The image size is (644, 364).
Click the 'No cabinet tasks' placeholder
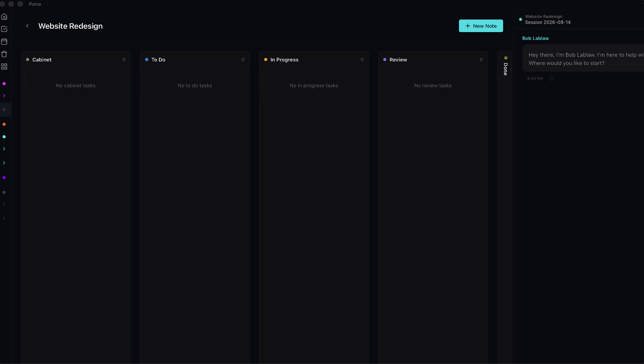76,86
